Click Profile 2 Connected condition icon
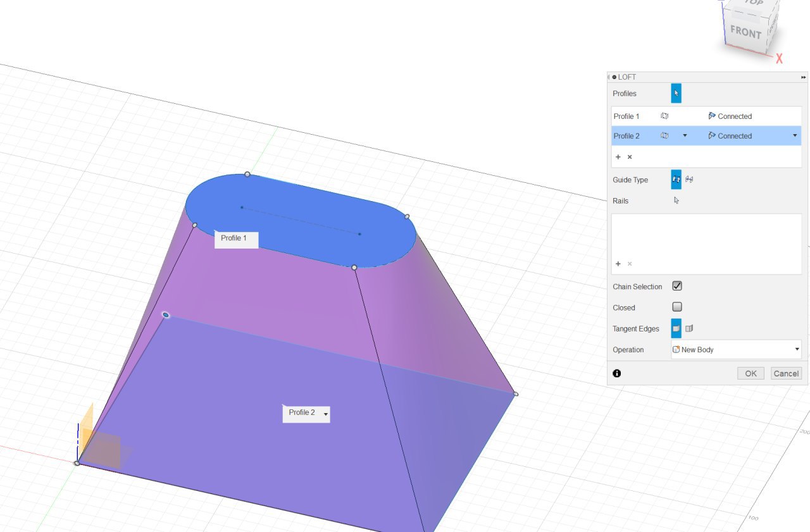Screen dimensions: 810x532 (712, 136)
